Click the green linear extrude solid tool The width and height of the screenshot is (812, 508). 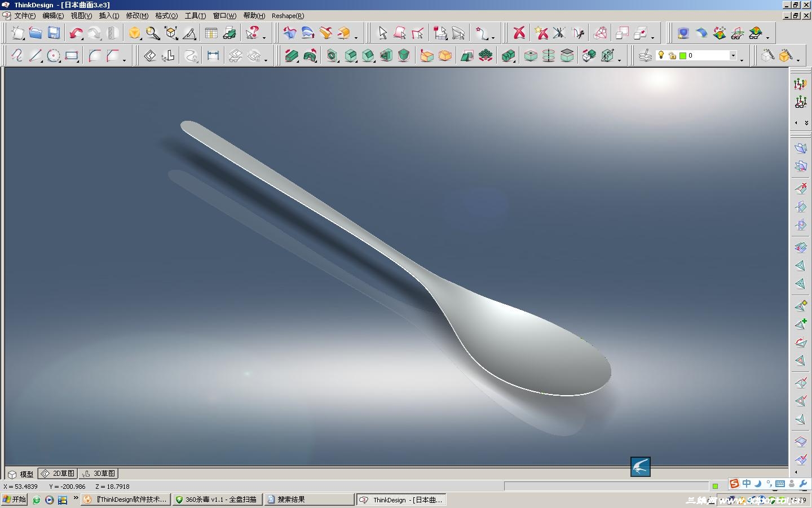click(x=292, y=56)
